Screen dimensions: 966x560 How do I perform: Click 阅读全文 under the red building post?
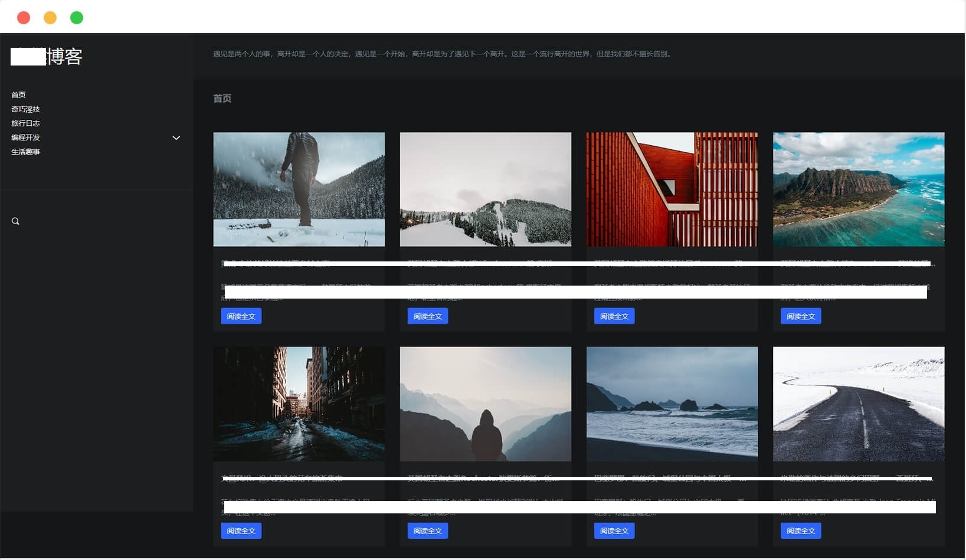(x=614, y=316)
